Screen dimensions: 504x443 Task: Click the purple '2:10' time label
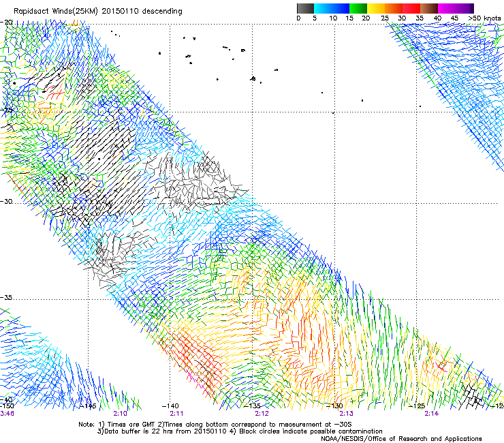point(121,414)
